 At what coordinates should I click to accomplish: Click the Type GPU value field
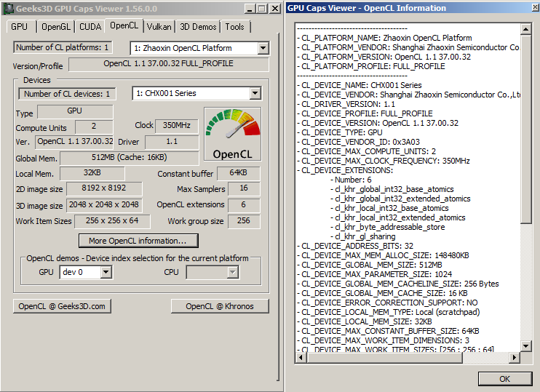pos(75,111)
